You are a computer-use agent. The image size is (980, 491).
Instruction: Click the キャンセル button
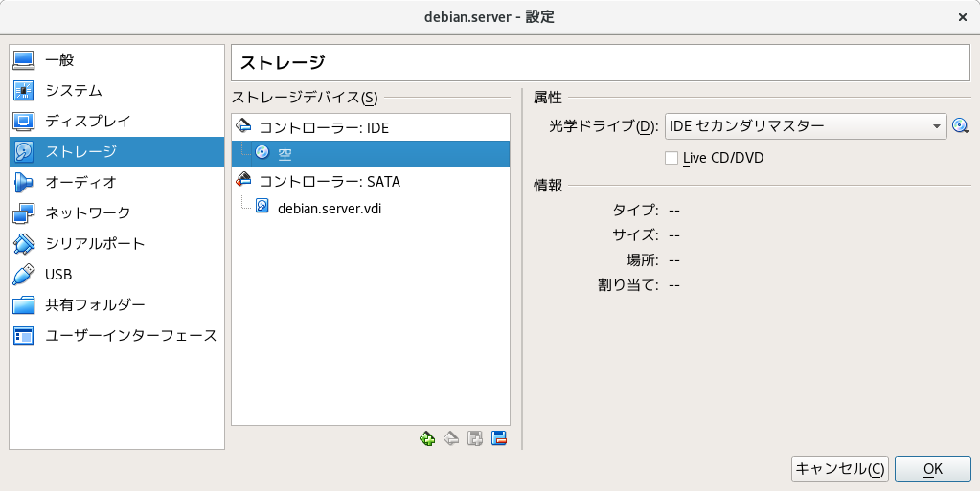pos(840,469)
